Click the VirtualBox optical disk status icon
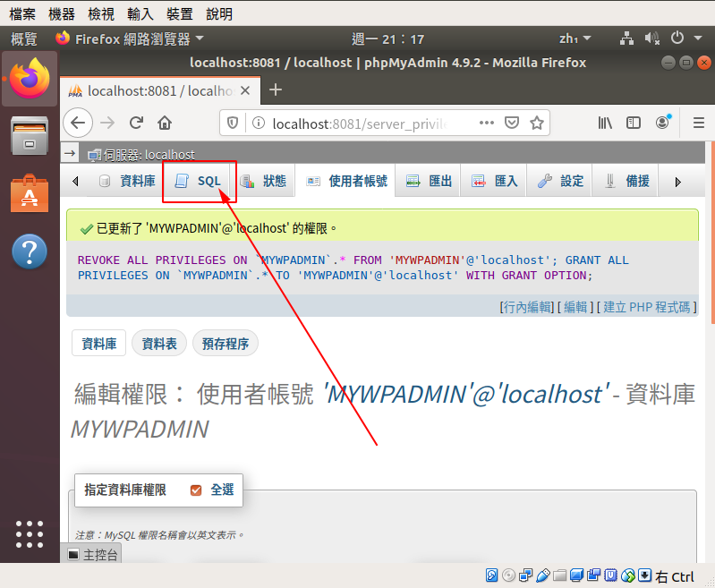This screenshot has width=715, height=588. [x=508, y=575]
